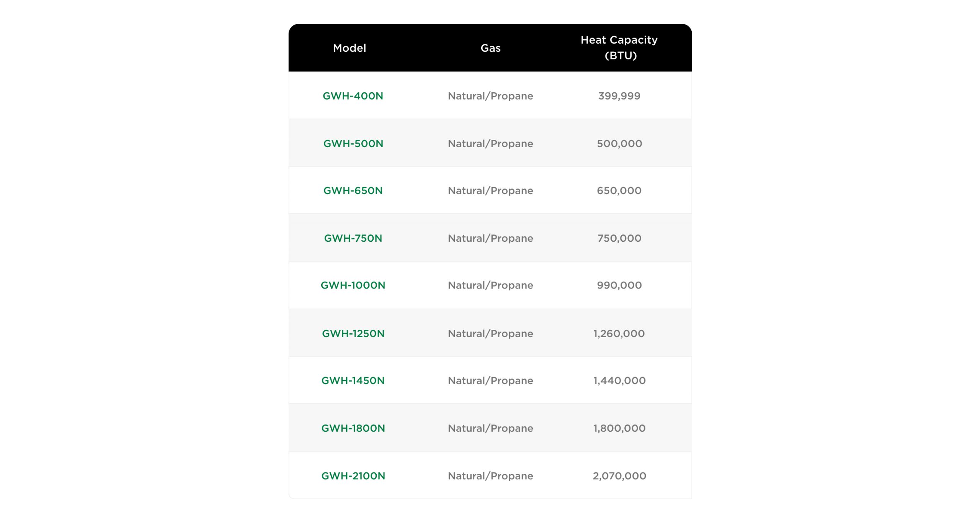
Task: Open the GWH-1000N model link
Action: tap(353, 285)
